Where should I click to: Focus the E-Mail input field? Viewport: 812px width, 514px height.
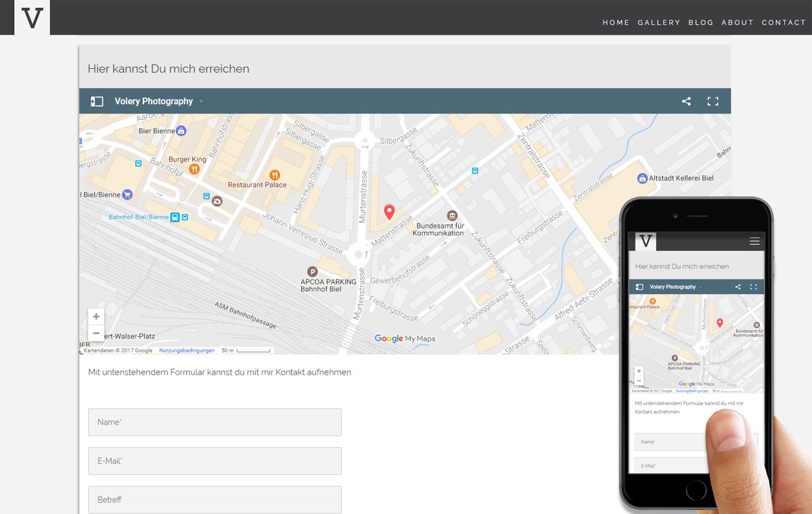(215, 461)
